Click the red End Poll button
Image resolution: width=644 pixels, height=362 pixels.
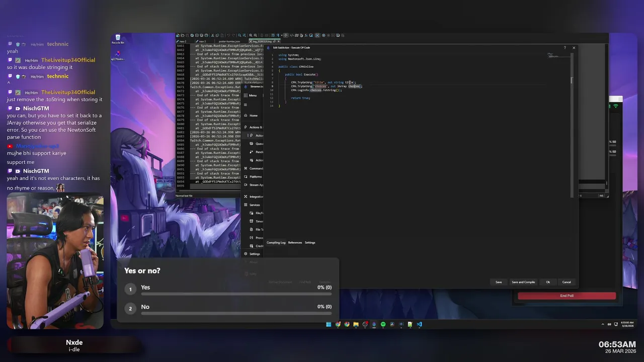point(567,296)
